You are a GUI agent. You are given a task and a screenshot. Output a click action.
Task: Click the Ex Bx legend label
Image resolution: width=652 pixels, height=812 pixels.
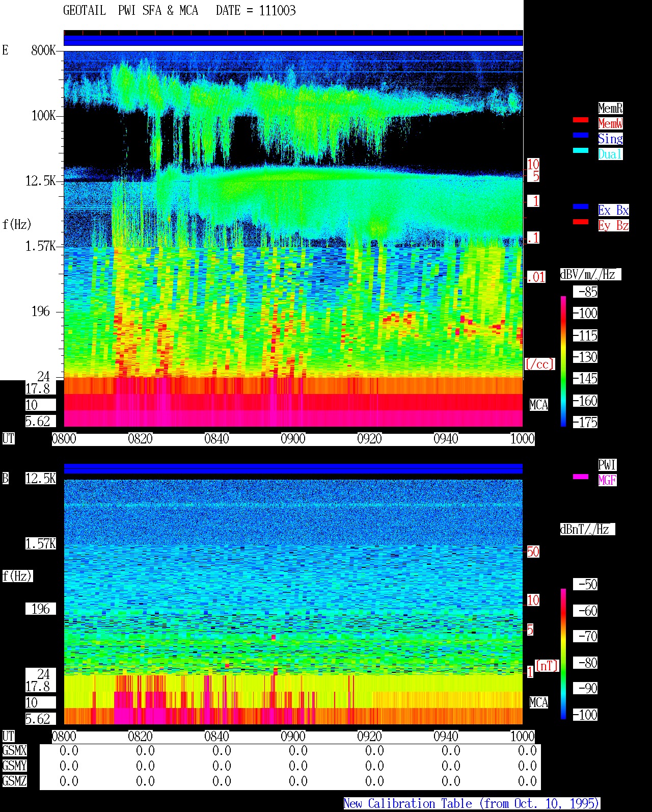coord(613,210)
